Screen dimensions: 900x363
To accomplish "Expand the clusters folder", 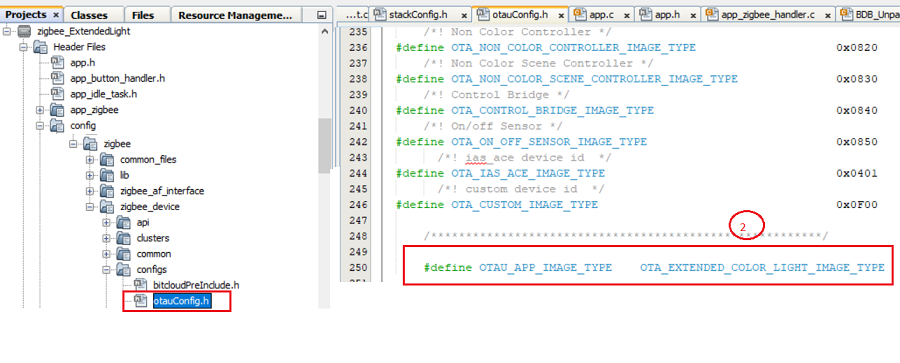I will [x=107, y=238].
